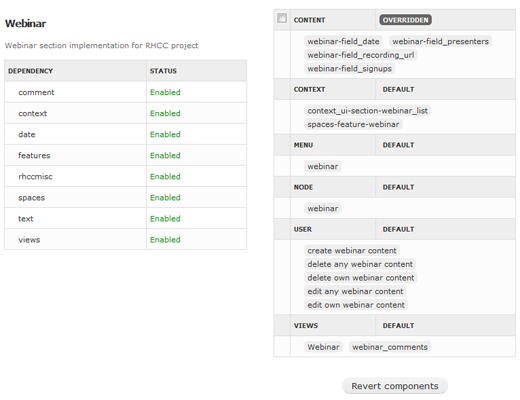Click the spaces dependency row
Image resolution: width=520 pixels, height=400 pixels.
125,198
